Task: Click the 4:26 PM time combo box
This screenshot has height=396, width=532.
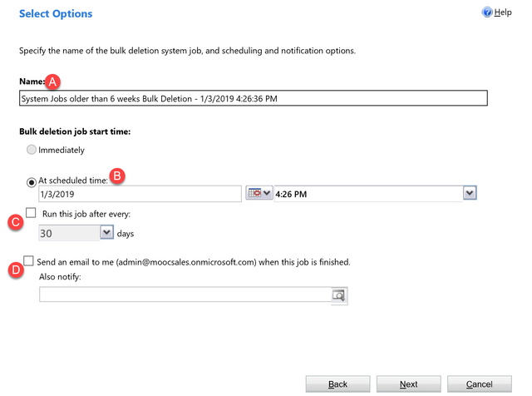Action: tap(367, 193)
